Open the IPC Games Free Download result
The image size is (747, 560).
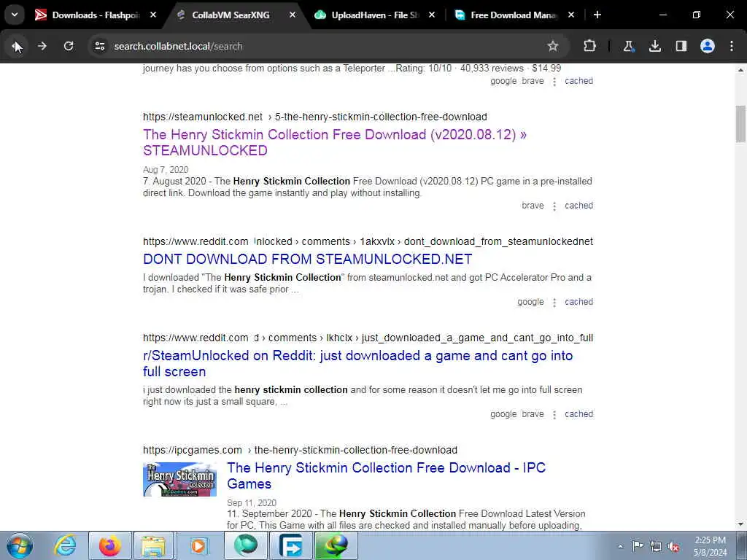387,475
